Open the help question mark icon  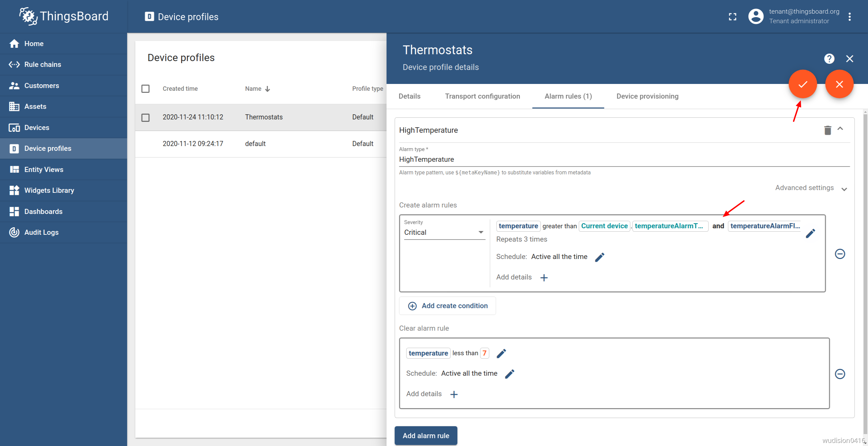(829, 59)
